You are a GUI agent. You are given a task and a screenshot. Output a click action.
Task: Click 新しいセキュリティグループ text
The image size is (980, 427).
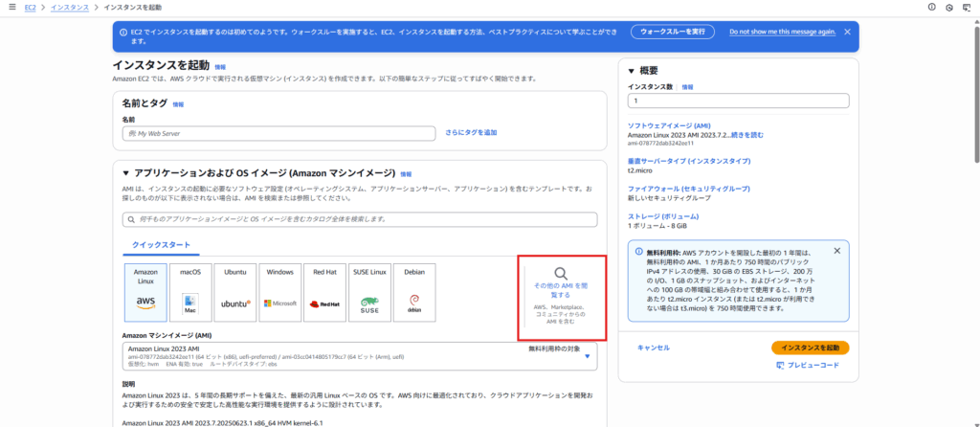[x=669, y=197]
